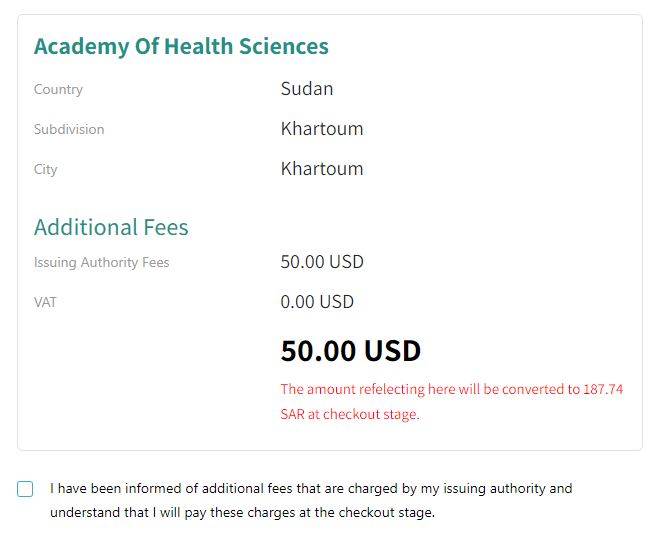Viewport: 652px width, 534px height.
Task: Click the Subdivision label
Action: click(x=69, y=130)
